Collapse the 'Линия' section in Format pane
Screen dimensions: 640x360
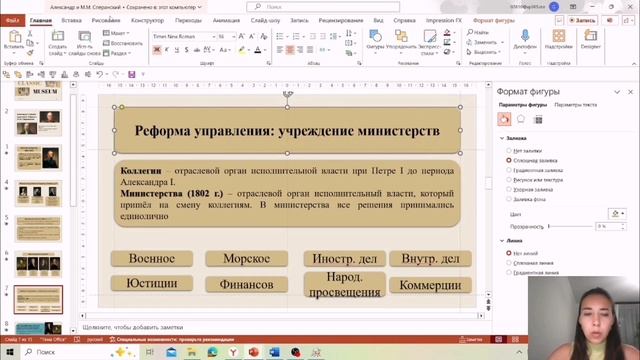click(502, 241)
